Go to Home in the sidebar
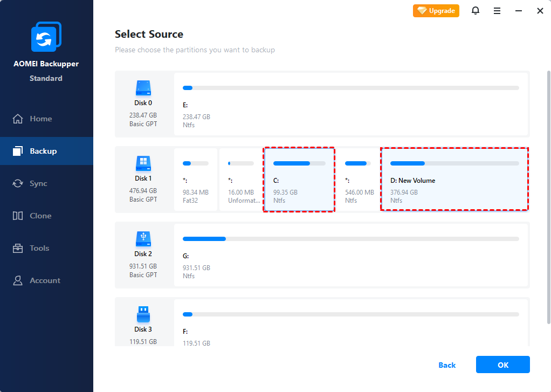This screenshot has width=551, height=392. [x=41, y=119]
